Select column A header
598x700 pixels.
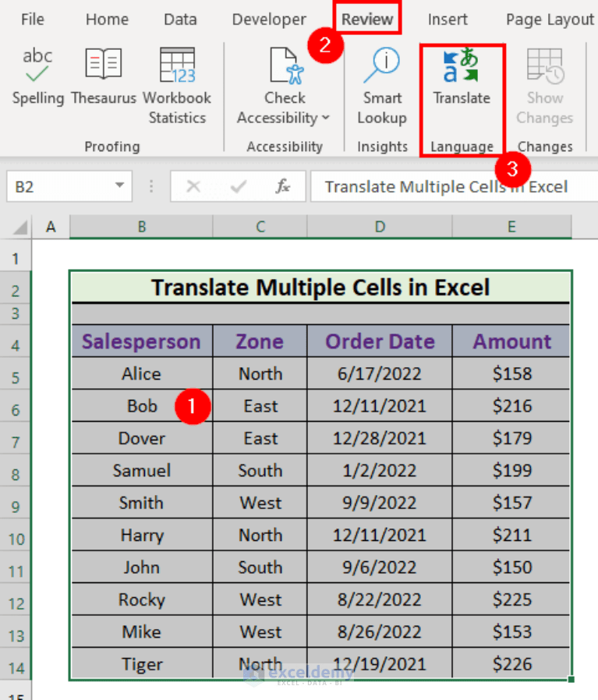(51, 227)
